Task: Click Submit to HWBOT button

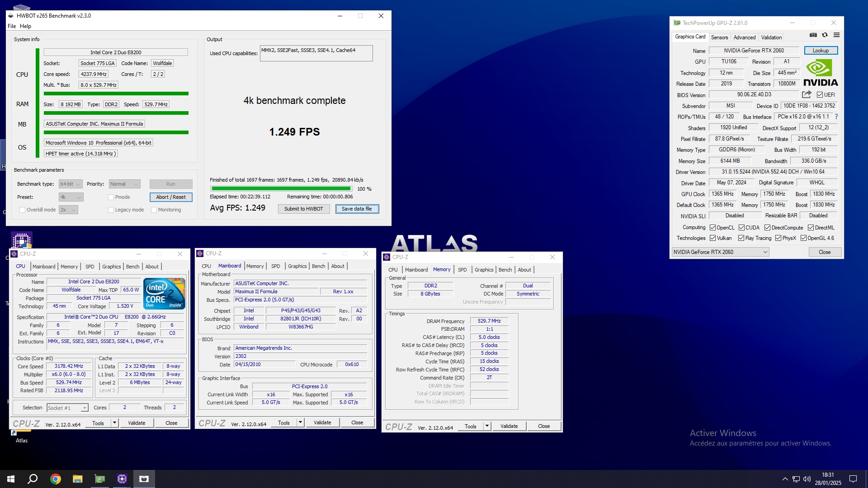Action: (304, 209)
